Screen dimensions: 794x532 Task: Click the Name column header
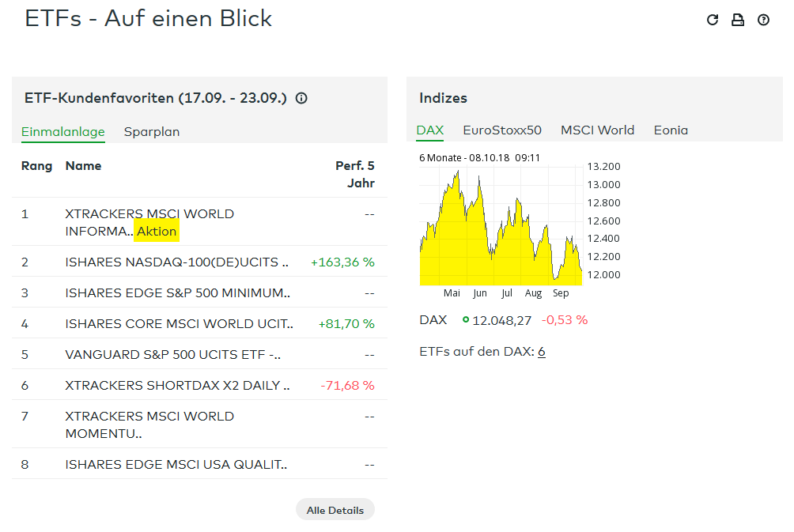[x=83, y=166]
